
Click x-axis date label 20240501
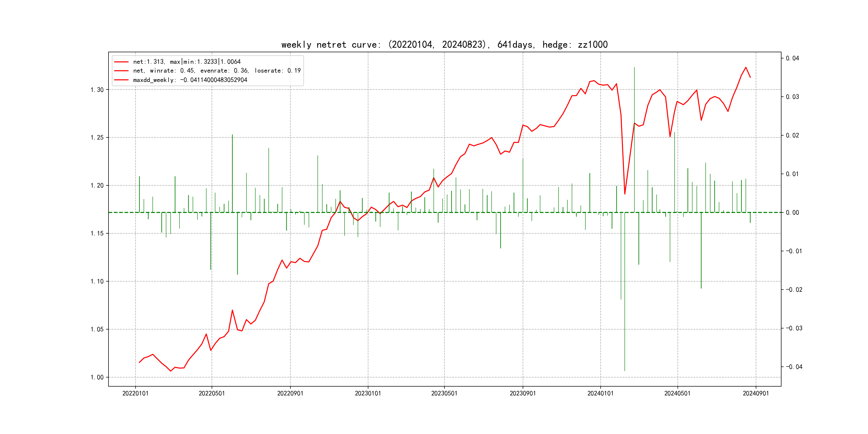[677, 393]
